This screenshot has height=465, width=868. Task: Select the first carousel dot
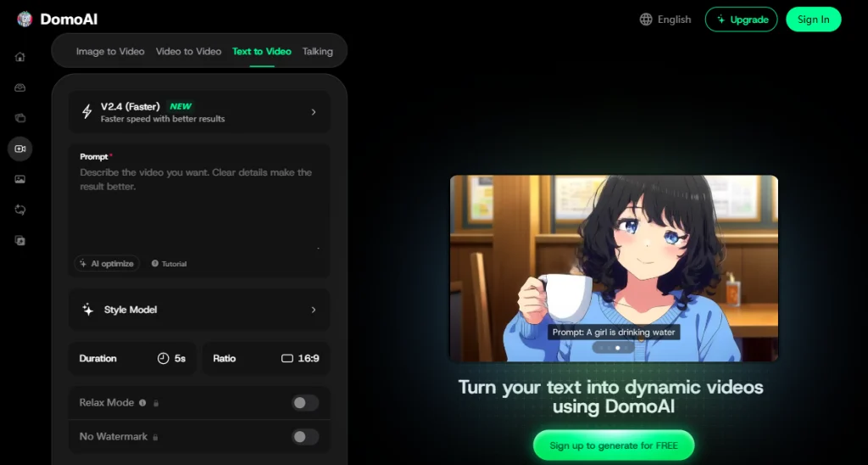pos(601,348)
